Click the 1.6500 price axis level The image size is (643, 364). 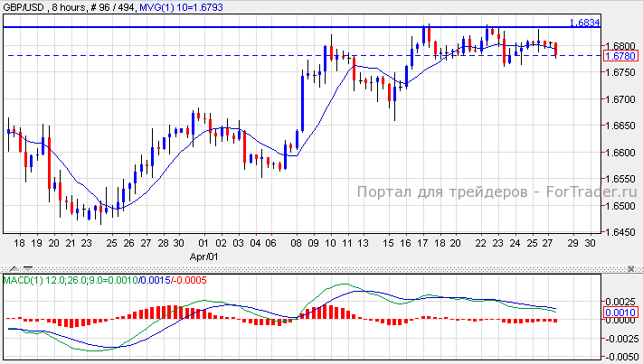coord(620,206)
